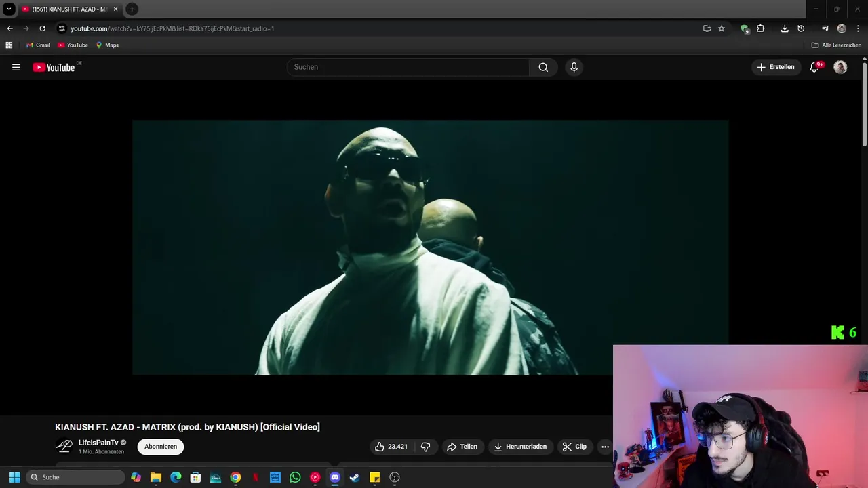
Task: Open browser downloads icon
Action: pyautogui.click(x=785, y=28)
